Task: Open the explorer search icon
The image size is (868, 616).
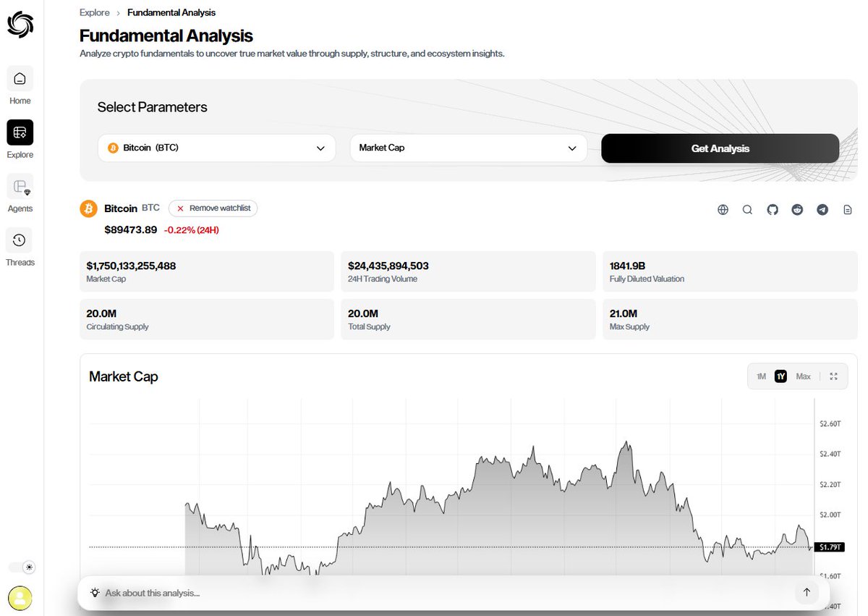Action: (747, 210)
